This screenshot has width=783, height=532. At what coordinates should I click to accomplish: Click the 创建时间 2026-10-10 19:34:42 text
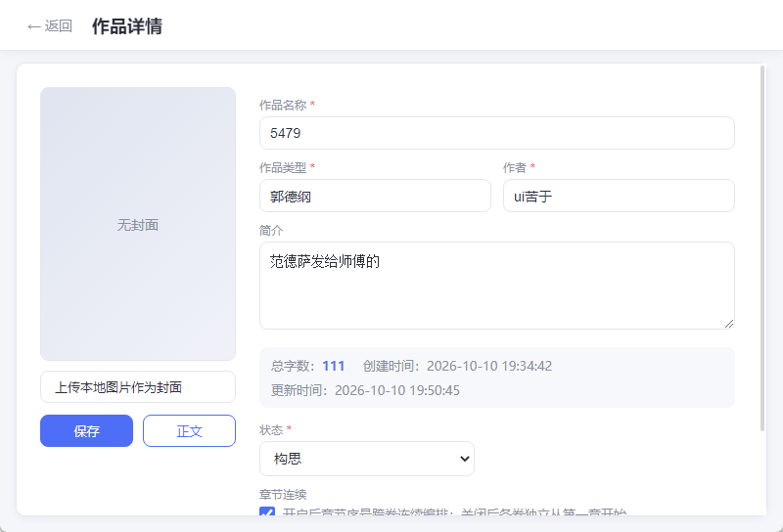[457, 366]
